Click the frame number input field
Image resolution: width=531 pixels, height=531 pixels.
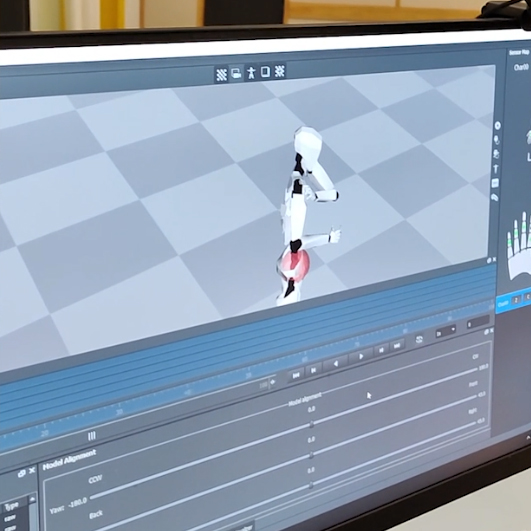478,323
